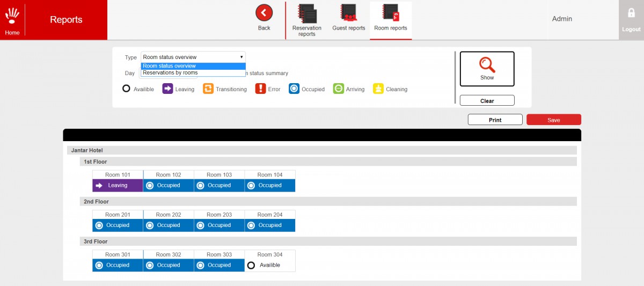Click the red Back arrow icon

pyautogui.click(x=264, y=13)
